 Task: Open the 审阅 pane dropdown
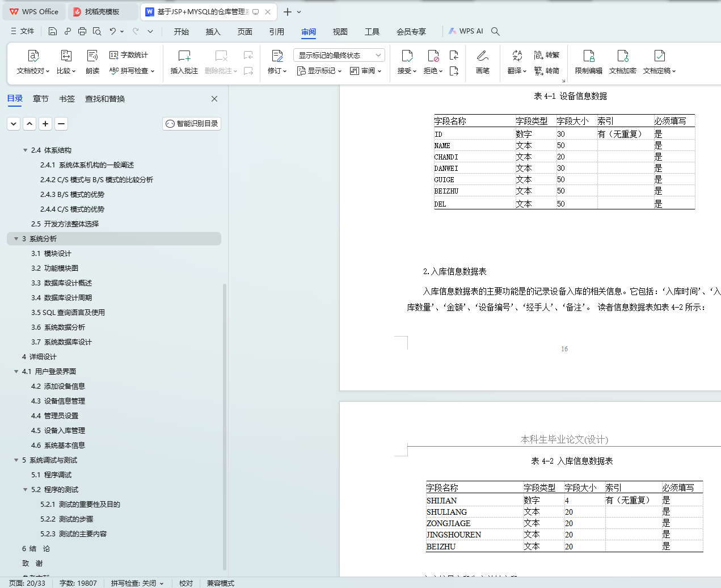pyautogui.click(x=366, y=71)
